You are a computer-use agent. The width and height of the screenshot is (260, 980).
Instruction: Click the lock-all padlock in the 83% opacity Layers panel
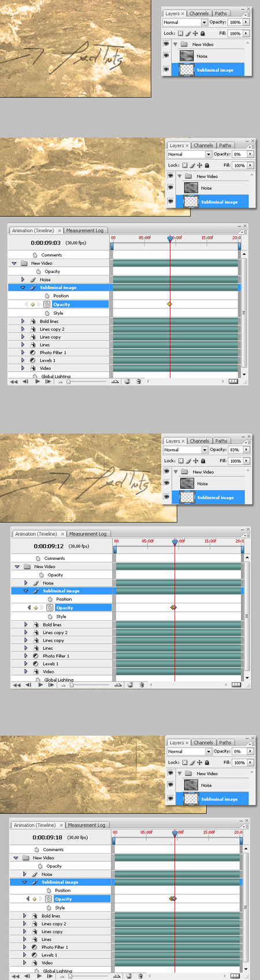coord(203,461)
